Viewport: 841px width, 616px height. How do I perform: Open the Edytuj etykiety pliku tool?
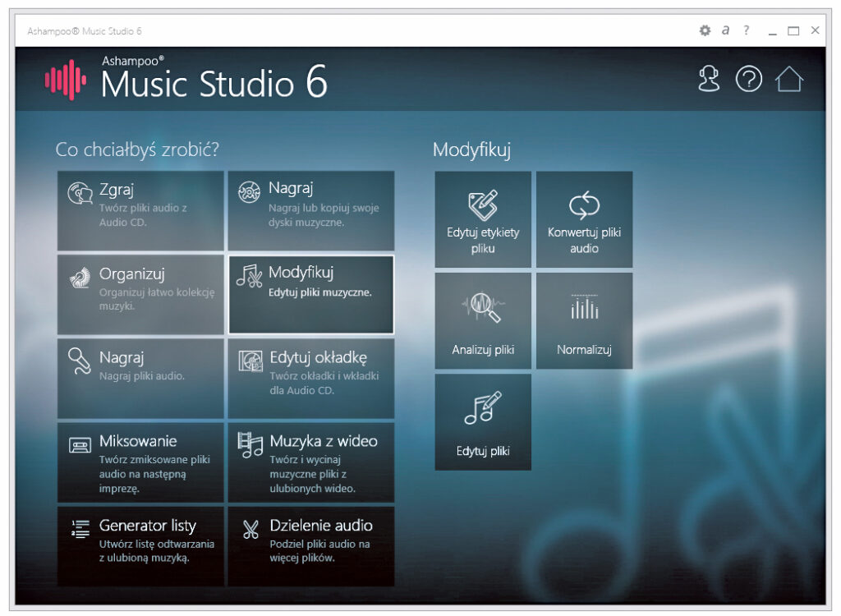pyautogui.click(x=482, y=218)
